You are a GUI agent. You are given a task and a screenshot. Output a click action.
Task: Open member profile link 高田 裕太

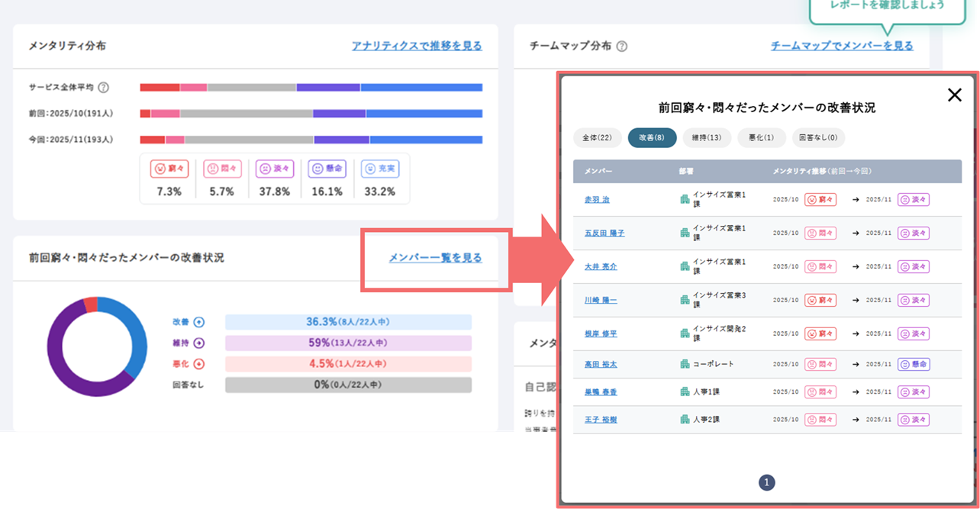click(x=601, y=364)
